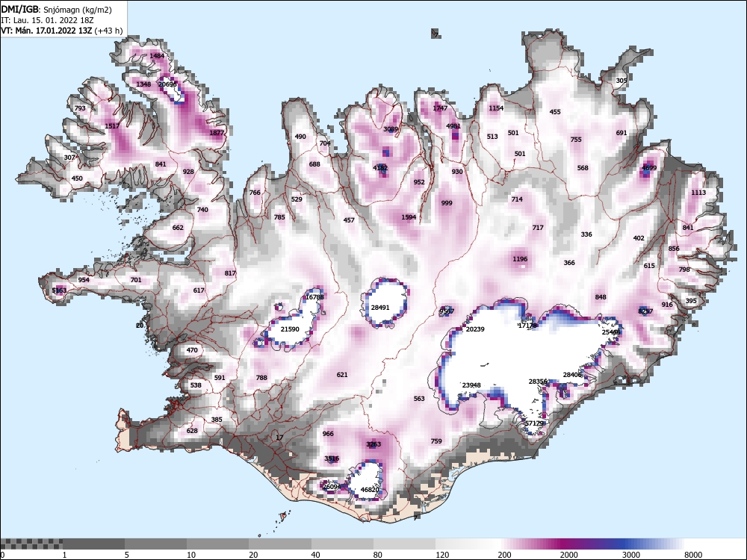The height and width of the screenshot is (560, 747).
Task: Click the map value '1196'
Action: (520, 259)
